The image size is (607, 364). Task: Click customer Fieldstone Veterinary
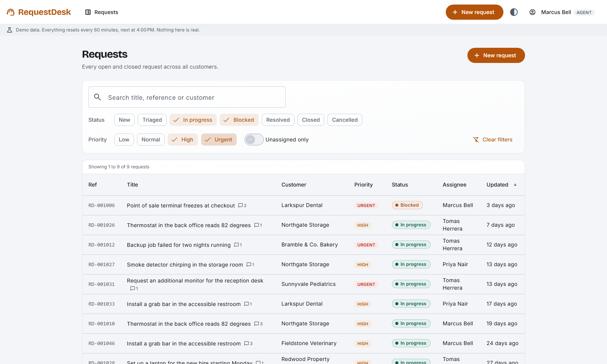tap(309, 343)
